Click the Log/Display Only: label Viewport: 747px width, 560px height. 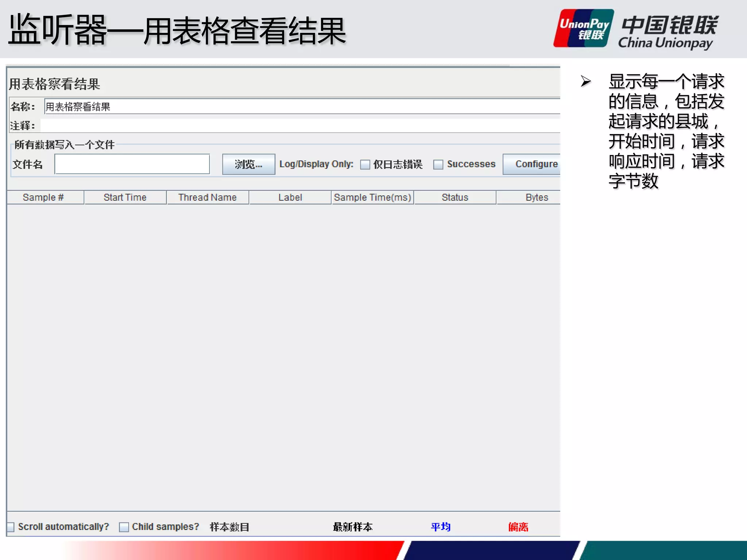(x=316, y=164)
